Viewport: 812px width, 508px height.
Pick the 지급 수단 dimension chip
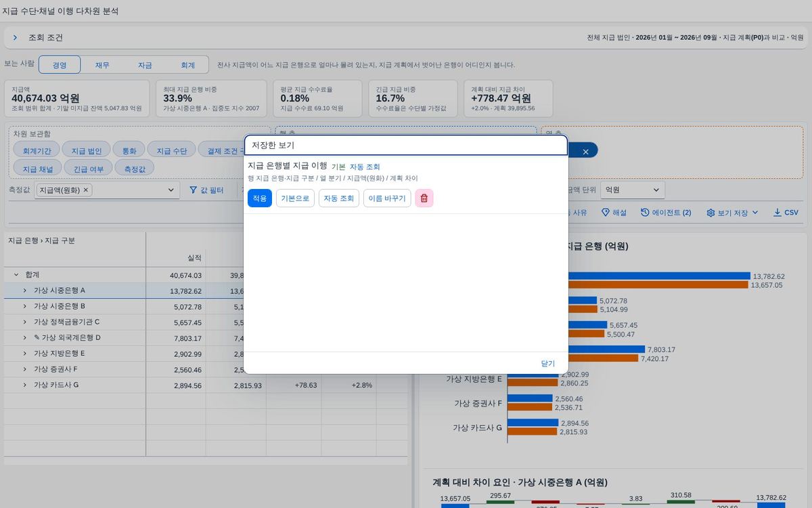pyautogui.click(x=172, y=150)
